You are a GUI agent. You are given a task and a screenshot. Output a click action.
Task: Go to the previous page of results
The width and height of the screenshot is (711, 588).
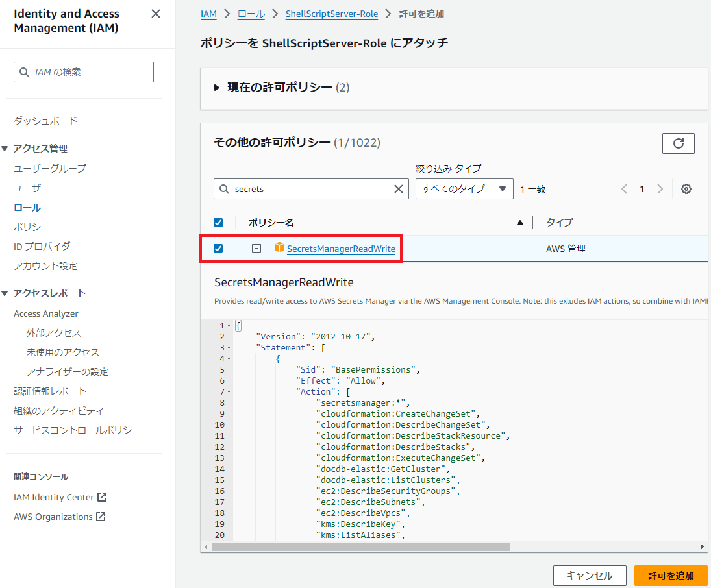click(625, 189)
